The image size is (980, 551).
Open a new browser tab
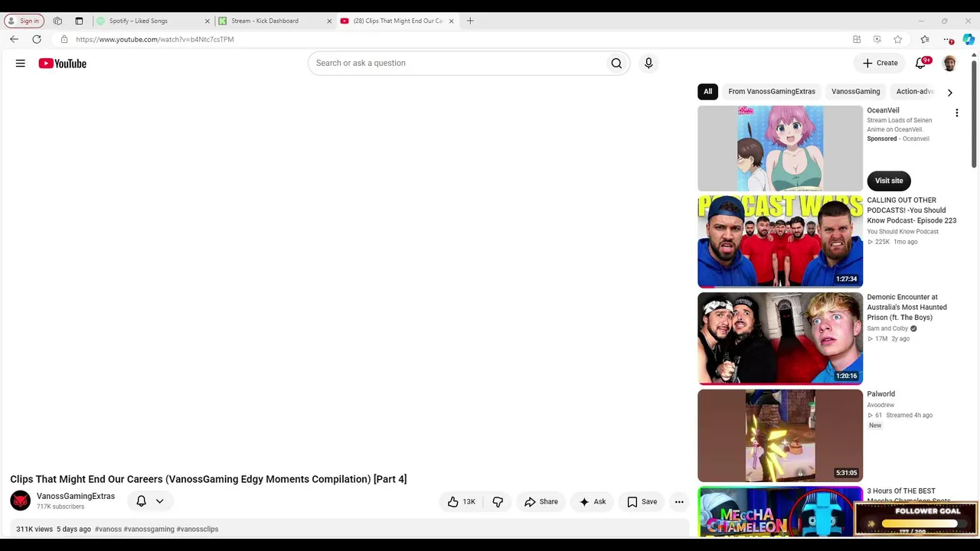point(470,21)
